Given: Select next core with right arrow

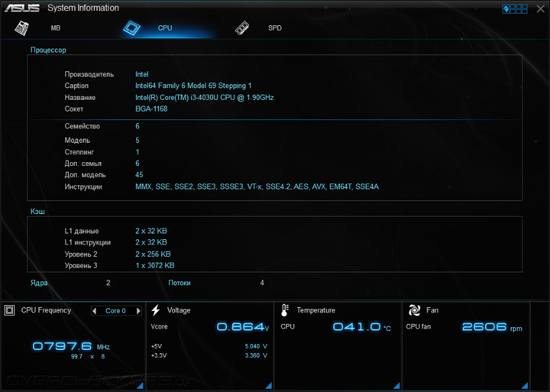Looking at the screenshot, I should pos(138,311).
